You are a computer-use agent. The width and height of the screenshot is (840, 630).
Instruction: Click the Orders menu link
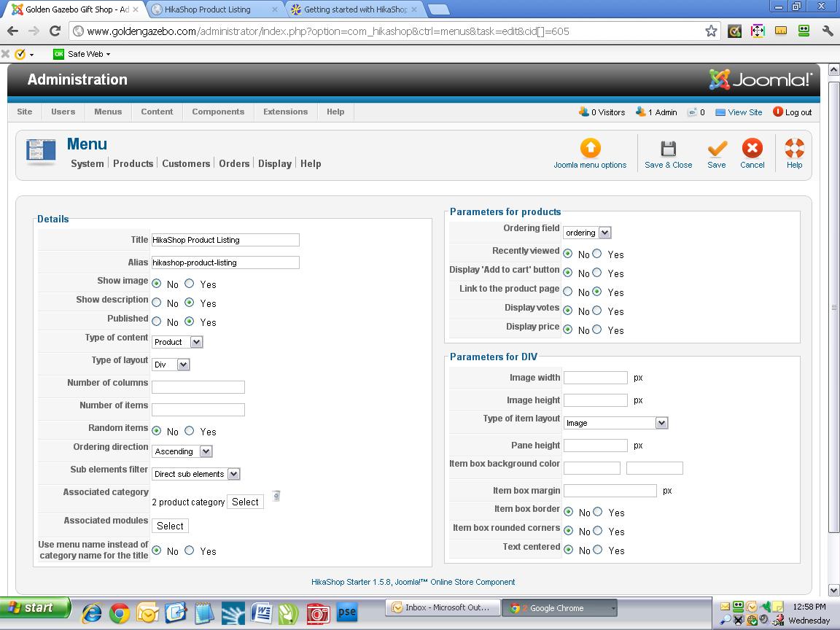pyautogui.click(x=234, y=163)
